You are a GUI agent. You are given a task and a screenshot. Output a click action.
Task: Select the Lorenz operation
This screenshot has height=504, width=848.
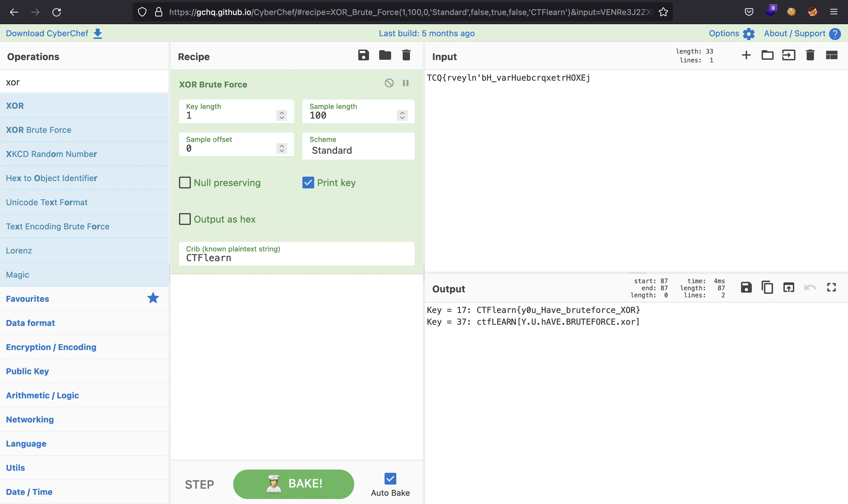[x=84, y=250]
